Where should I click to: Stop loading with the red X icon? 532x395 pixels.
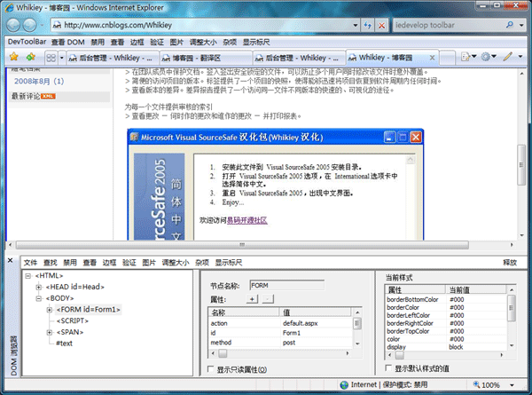pos(381,26)
